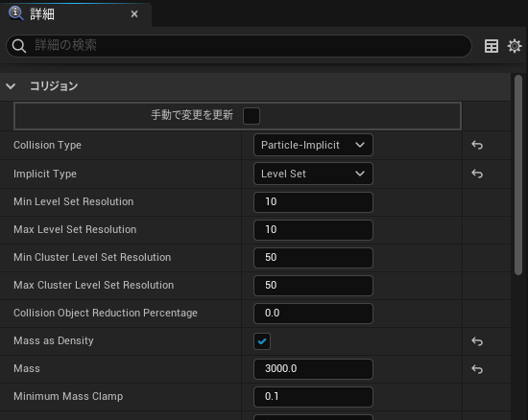Click Collision Object Reduction Percentage slider field
Image resolution: width=528 pixels, height=420 pixels.
313,313
